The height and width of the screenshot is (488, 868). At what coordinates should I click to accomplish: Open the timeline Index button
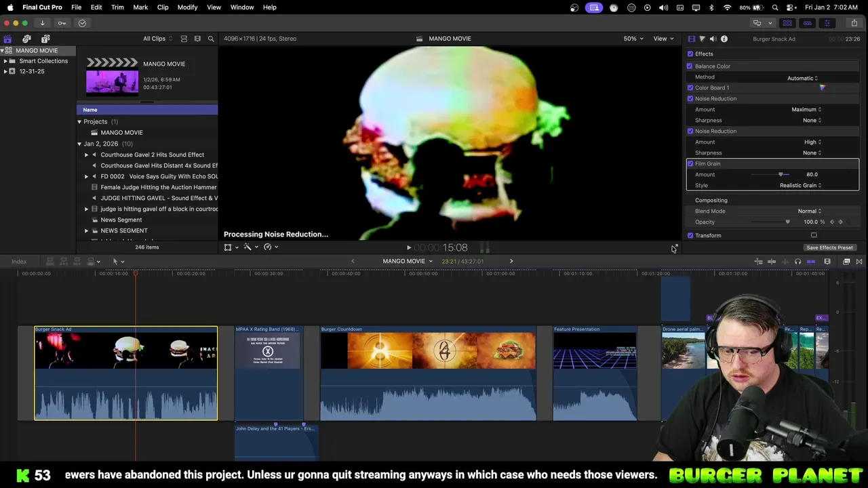19,262
